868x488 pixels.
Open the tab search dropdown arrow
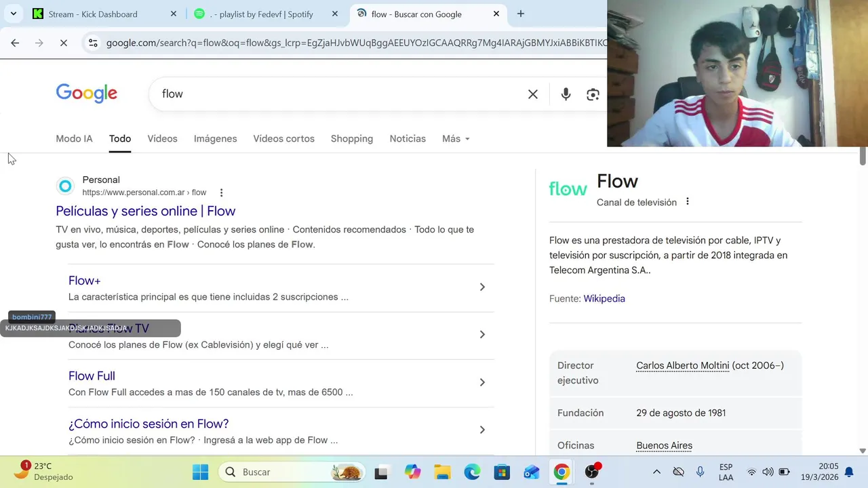pos(14,14)
